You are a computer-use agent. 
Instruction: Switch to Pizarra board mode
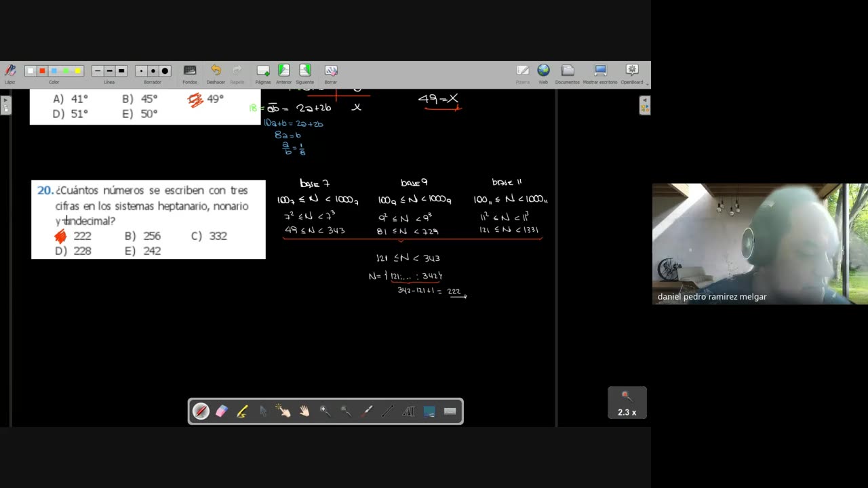point(523,73)
